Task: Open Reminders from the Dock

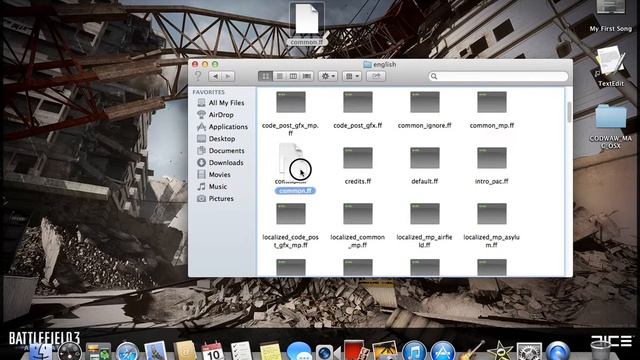Action: [241, 351]
